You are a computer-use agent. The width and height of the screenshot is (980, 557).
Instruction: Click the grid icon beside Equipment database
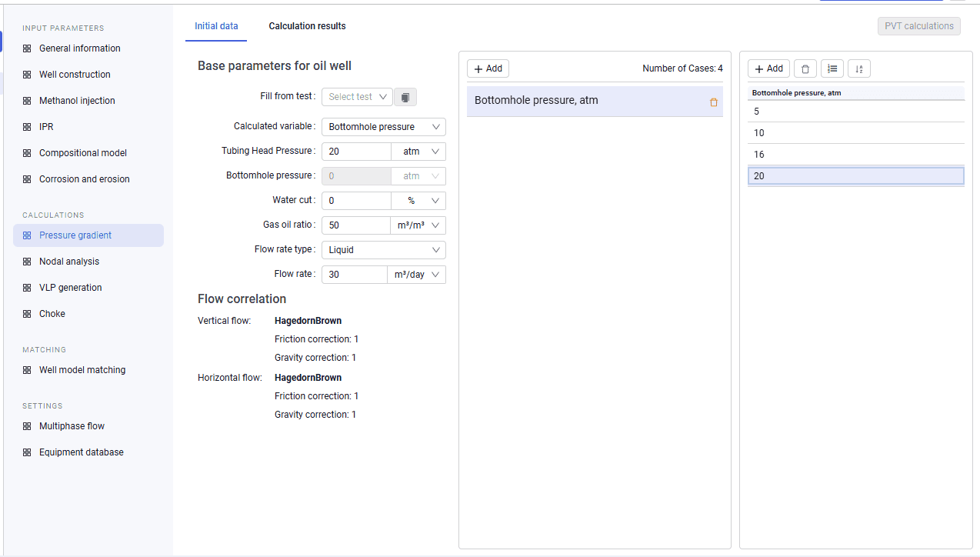[27, 452]
